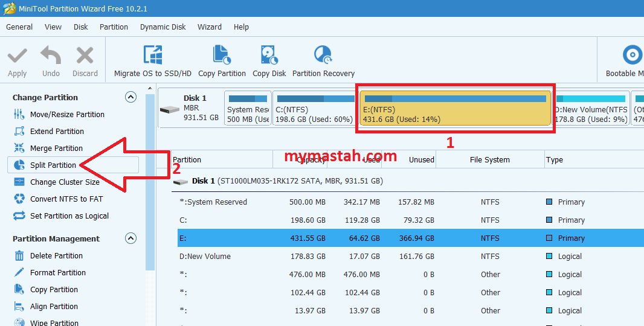
Task: Click the 366.94 GB unused value for E:
Action: coord(416,238)
